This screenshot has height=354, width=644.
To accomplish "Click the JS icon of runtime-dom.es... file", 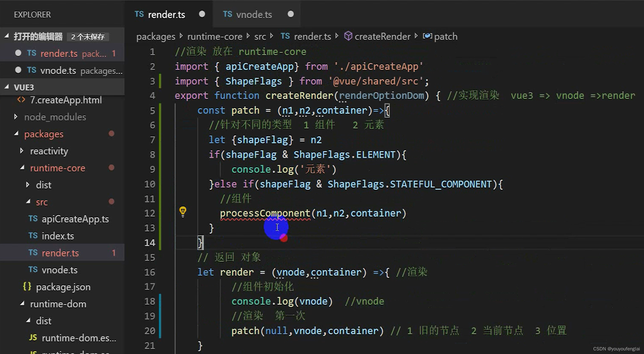I will [x=33, y=338].
